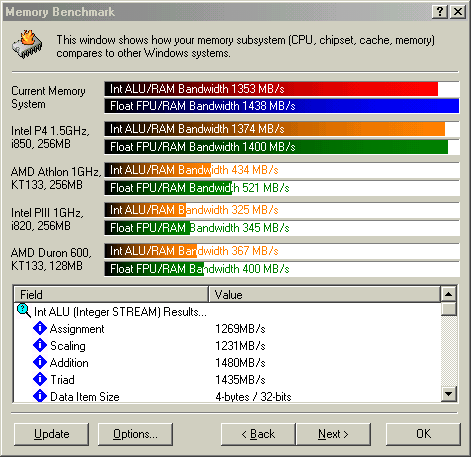Go back with the Back button
Screen dimensions: 471x457
tap(258, 434)
